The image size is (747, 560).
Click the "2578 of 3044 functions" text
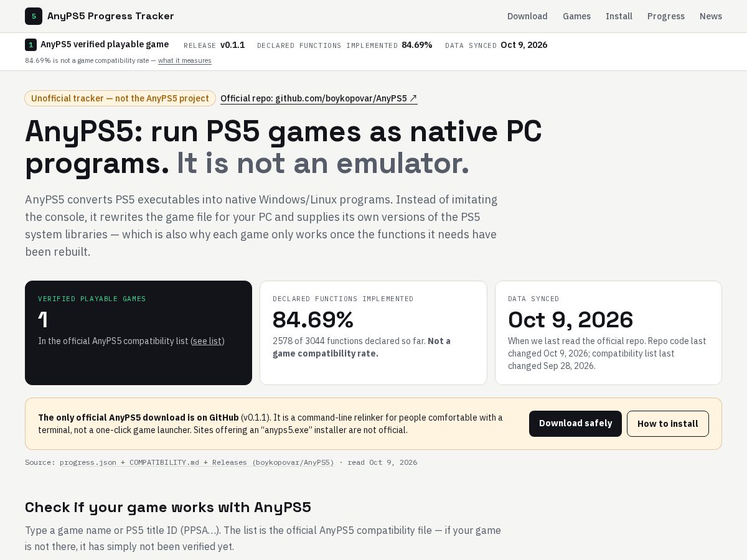[349, 341]
